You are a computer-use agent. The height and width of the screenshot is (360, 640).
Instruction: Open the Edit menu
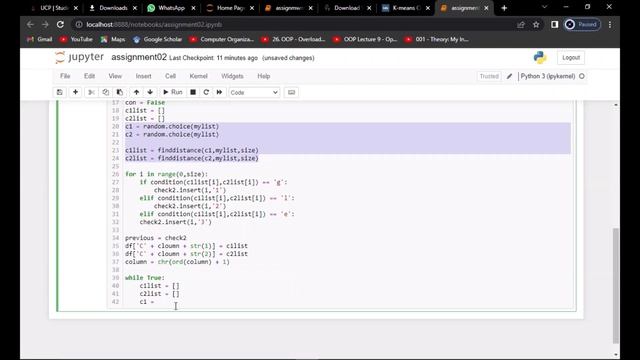(x=89, y=76)
